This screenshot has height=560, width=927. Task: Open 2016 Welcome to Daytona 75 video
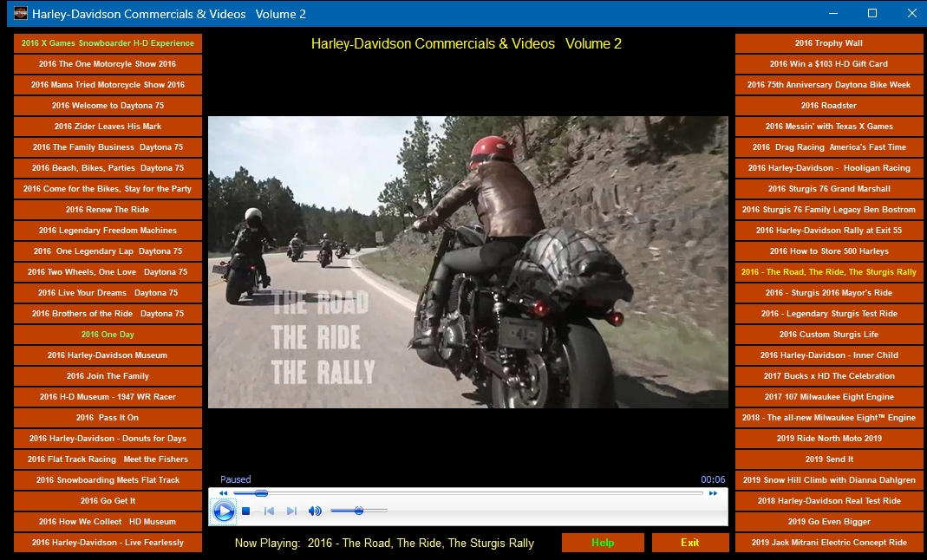[x=108, y=105]
